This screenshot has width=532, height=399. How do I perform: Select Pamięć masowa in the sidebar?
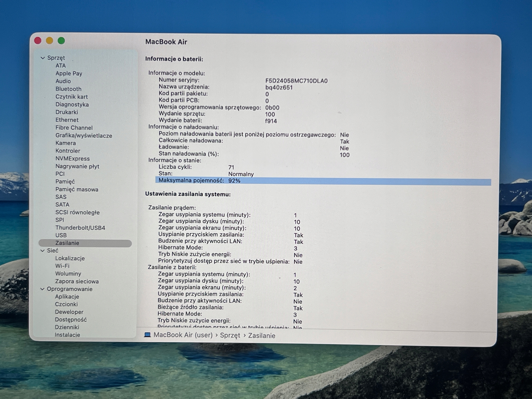(77, 190)
